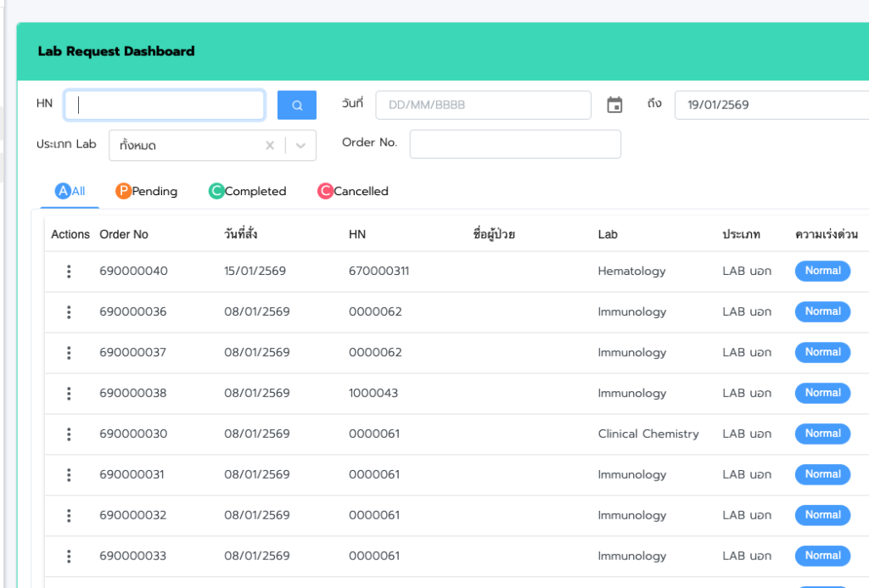The height and width of the screenshot is (588, 869).
Task: Switch to the Completed tab
Action: tap(247, 192)
